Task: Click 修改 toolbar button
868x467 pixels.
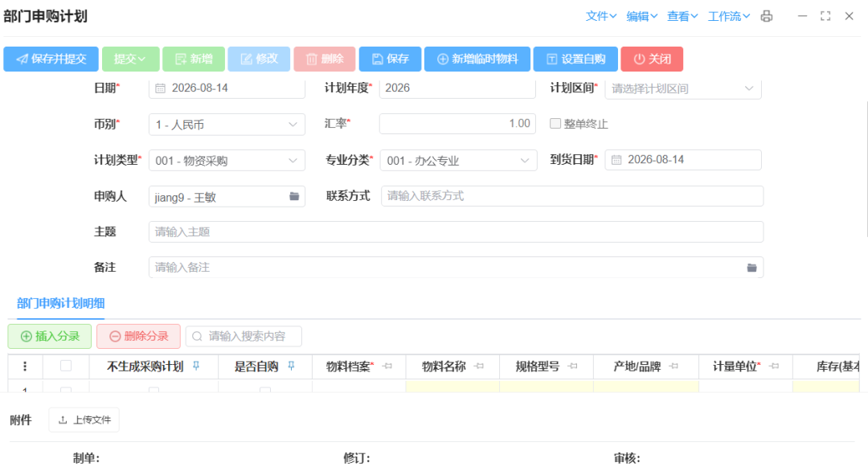Action: (x=259, y=59)
